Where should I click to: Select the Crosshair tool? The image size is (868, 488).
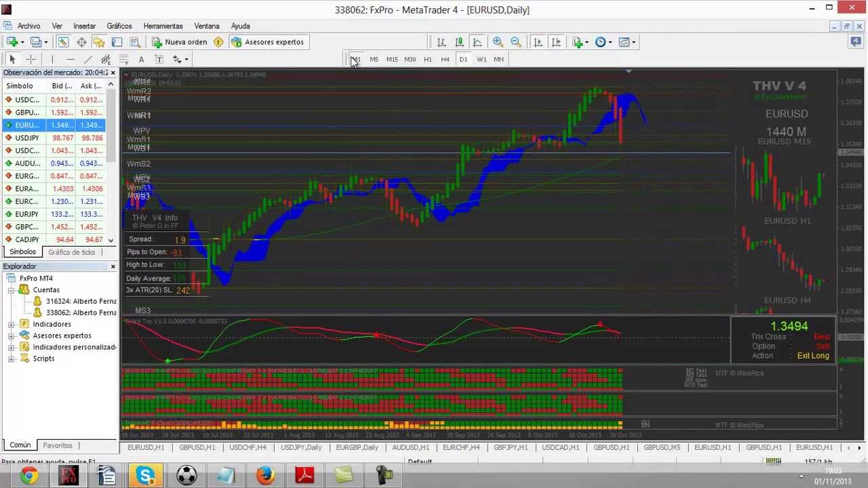coord(31,60)
